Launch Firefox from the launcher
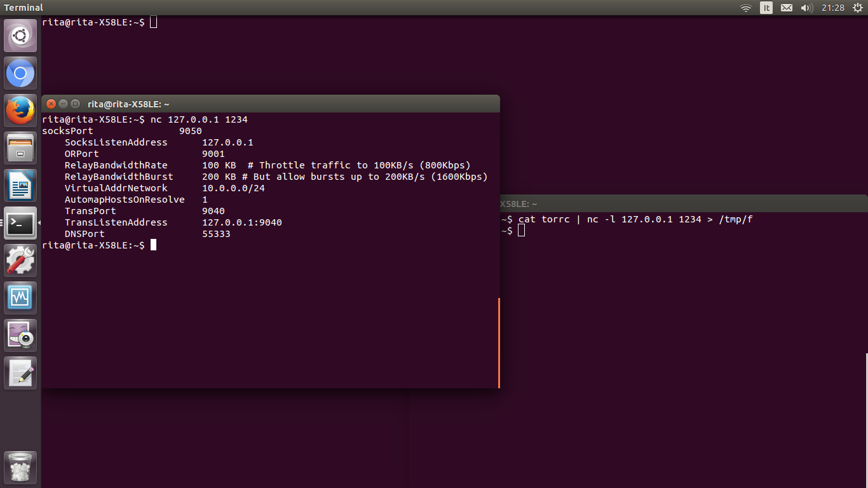 (x=20, y=110)
